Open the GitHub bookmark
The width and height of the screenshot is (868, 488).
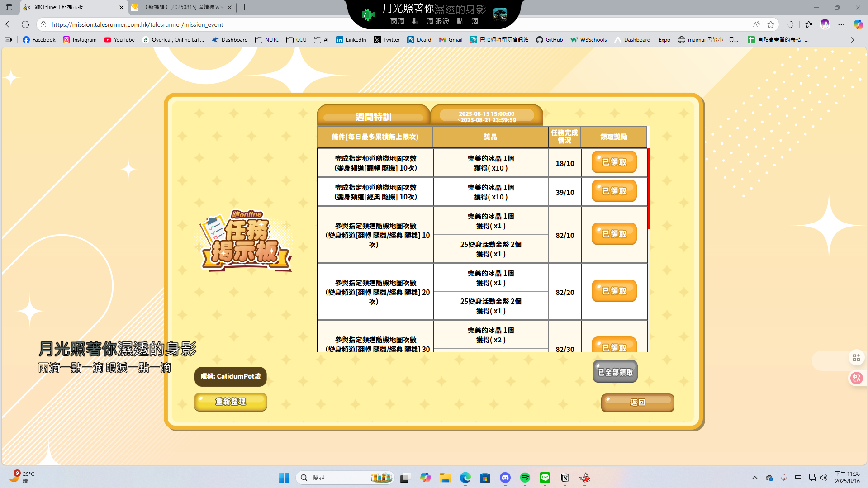click(549, 40)
